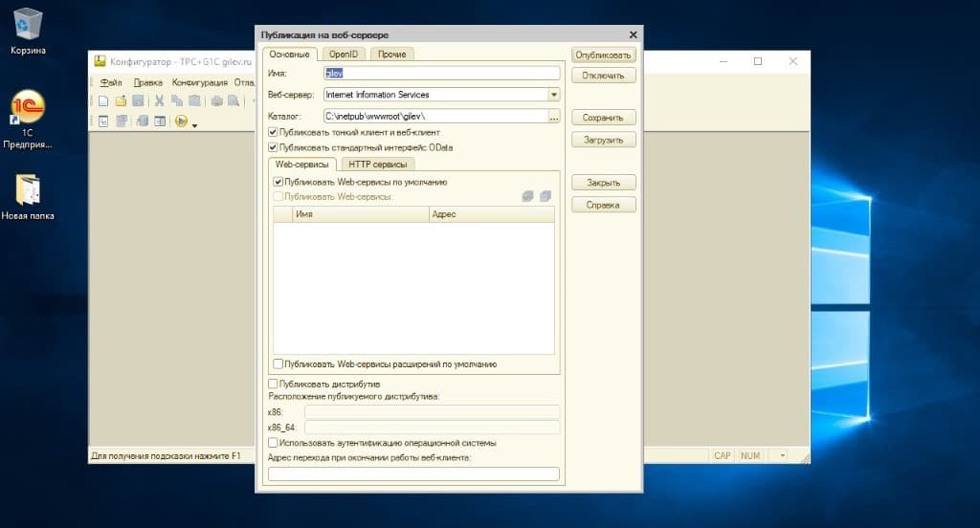Enable Использовать аутентификацию операционной системы checkbox
The image size is (980, 528).
[273, 443]
